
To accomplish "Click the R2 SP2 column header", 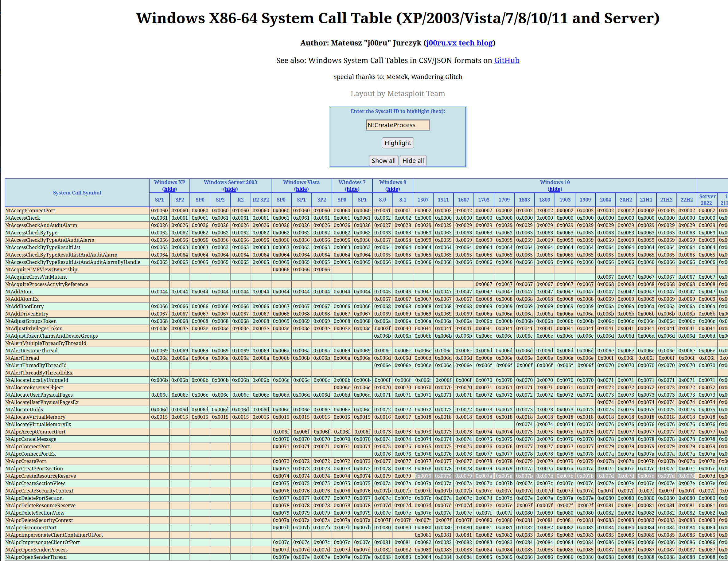I will click(x=261, y=200).
